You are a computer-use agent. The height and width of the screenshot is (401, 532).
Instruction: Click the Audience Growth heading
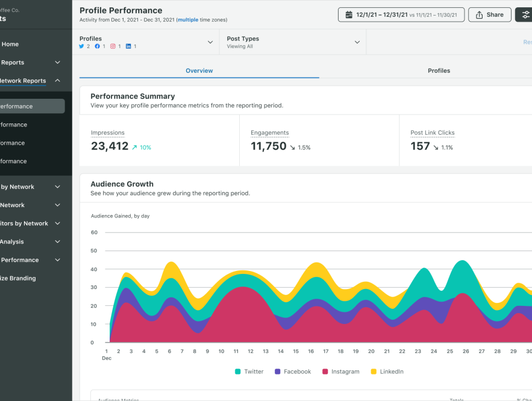(x=122, y=184)
